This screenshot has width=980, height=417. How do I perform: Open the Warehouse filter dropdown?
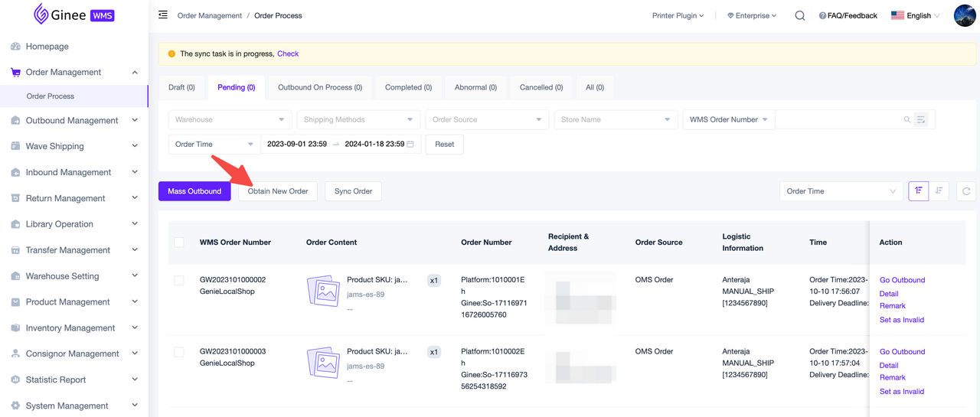[x=230, y=119]
